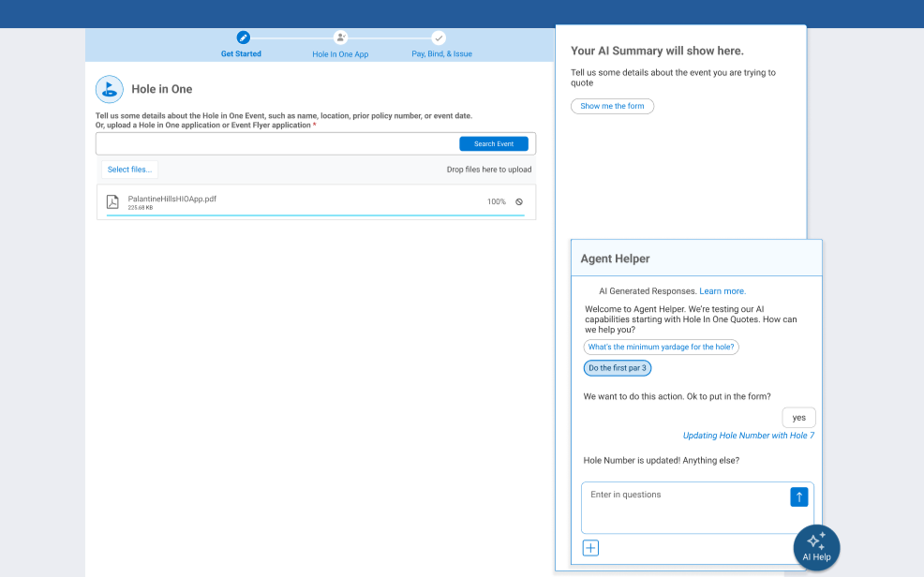
Task: Open the Learn more link
Action: tap(723, 291)
